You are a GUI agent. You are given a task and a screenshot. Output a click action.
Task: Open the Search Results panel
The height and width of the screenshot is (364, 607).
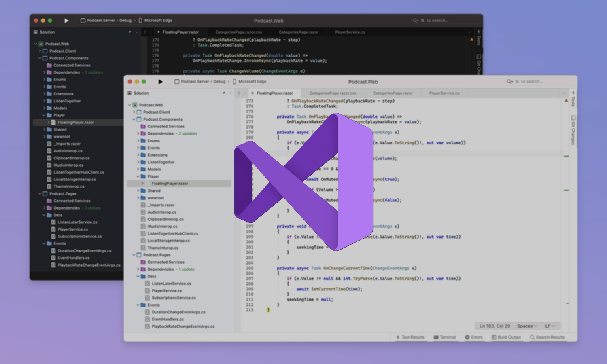click(547, 337)
